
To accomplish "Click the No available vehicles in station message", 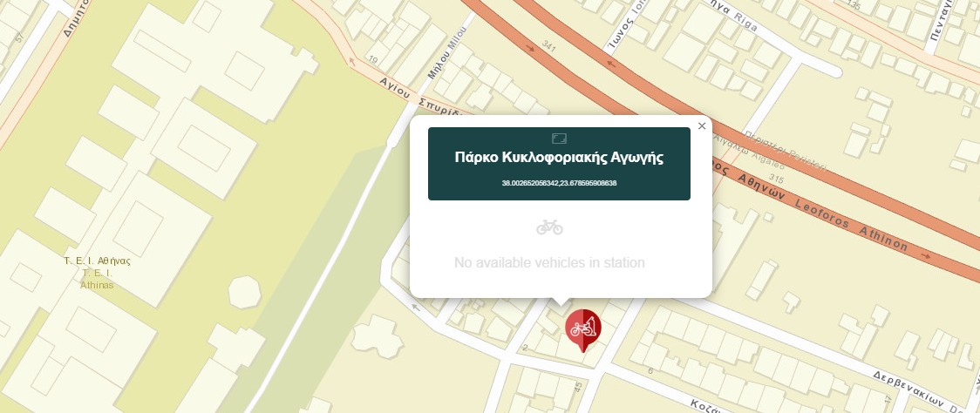I will pos(549,262).
